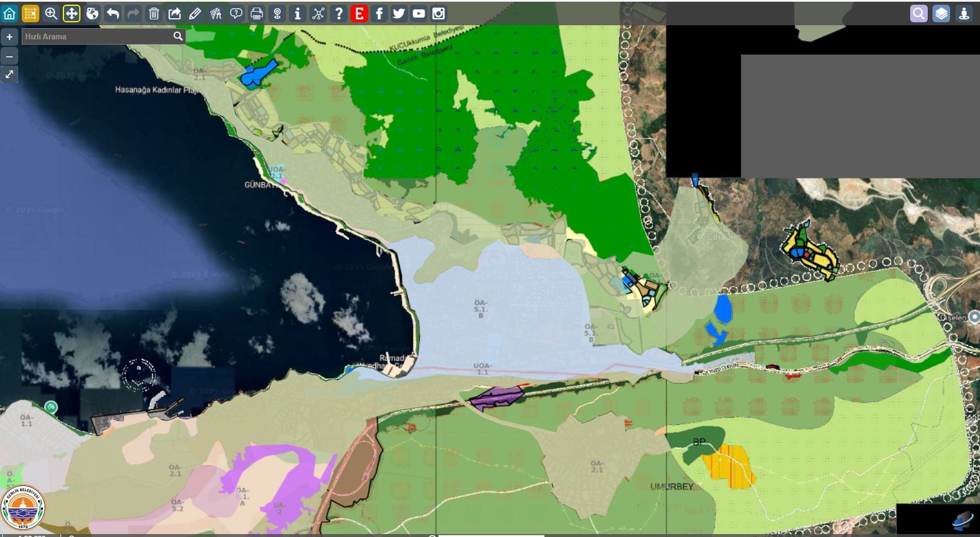Toggle the street view person icon

coord(964,13)
